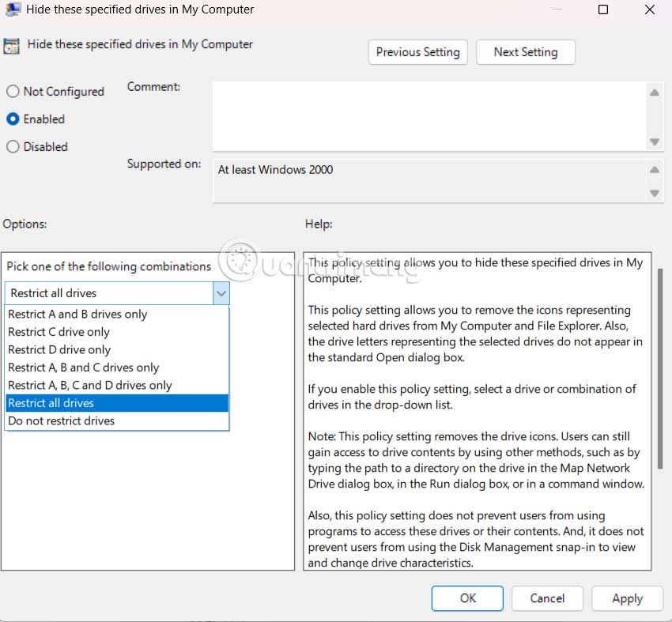Close the dialog with X button
Screen dimensions: 672x622
(x=650, y=9)
